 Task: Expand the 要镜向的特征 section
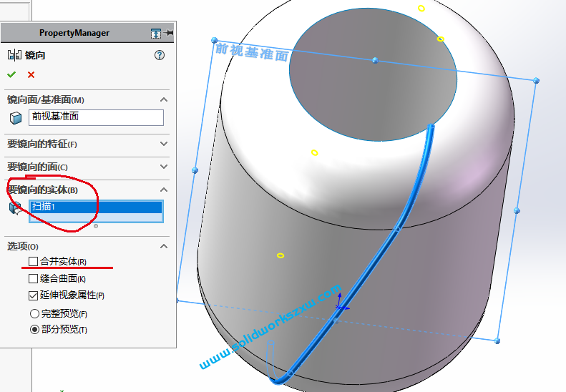click(x=164, y=144)
